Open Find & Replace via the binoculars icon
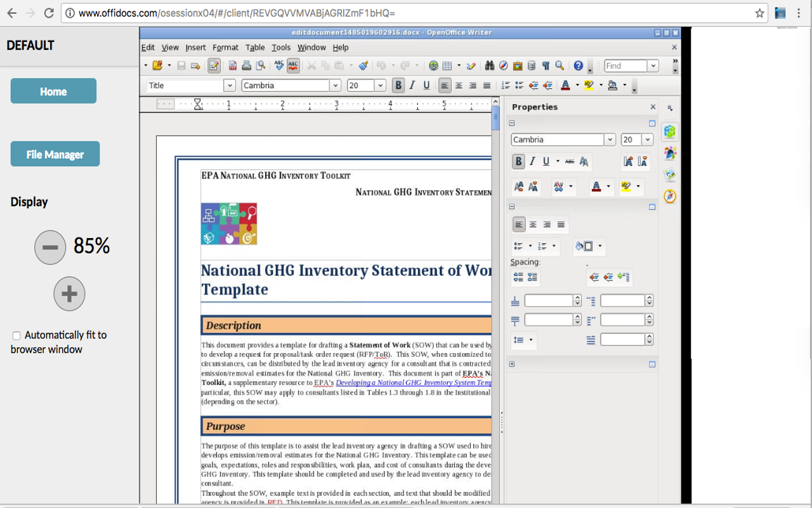Viewport: 812px width, 508px height. coord(489,65)
